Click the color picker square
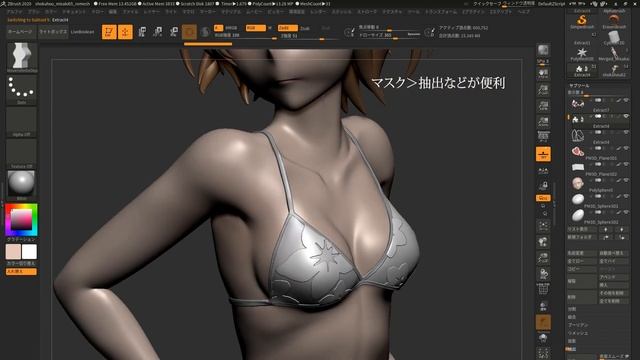The image size is (640, 360). point(21,220)
